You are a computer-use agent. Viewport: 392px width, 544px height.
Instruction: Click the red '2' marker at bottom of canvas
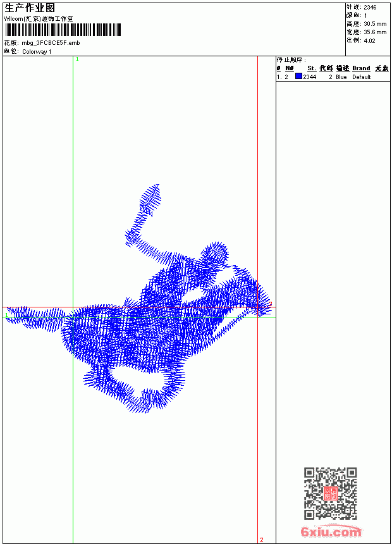click(x=262, y=540)
